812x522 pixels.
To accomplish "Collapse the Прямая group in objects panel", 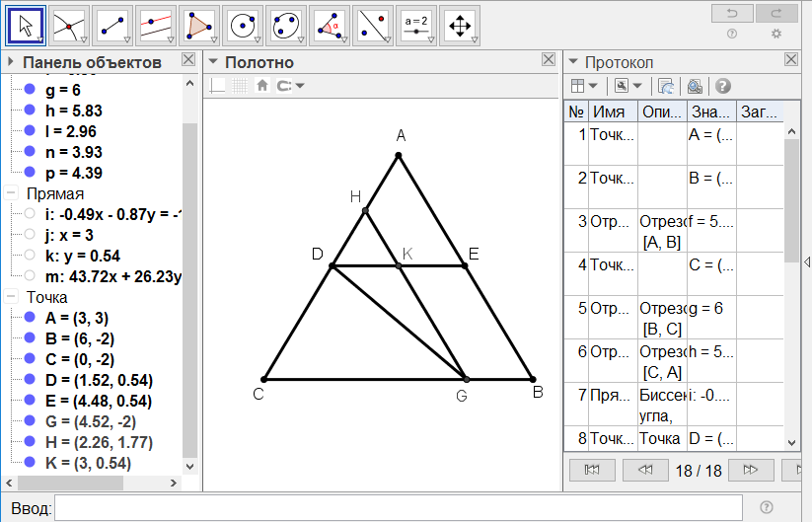I will pos(11,193).
